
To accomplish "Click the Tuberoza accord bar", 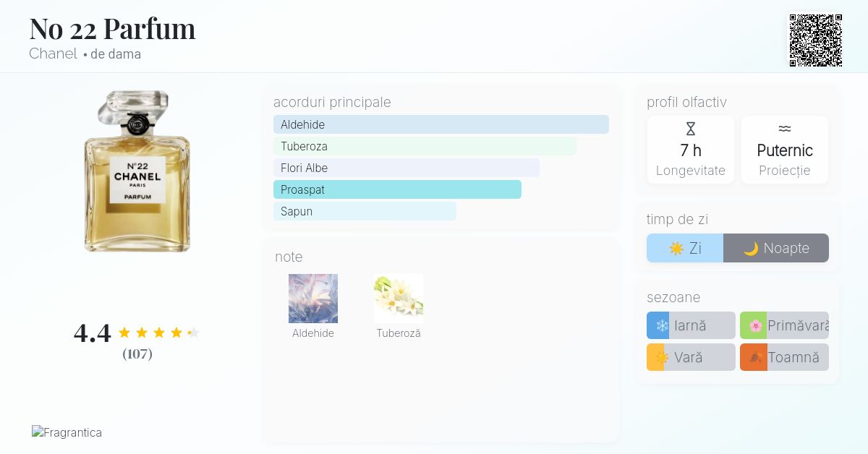I will coord(425,146).
